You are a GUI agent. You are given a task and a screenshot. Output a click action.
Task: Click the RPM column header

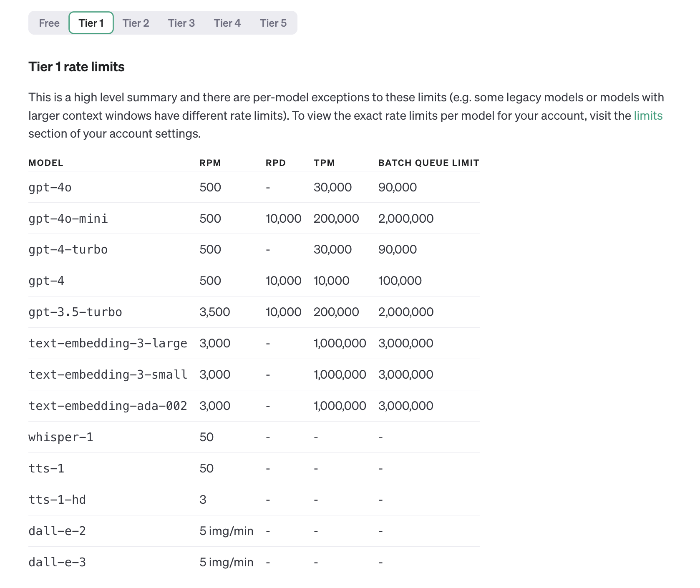click(210, 163)
